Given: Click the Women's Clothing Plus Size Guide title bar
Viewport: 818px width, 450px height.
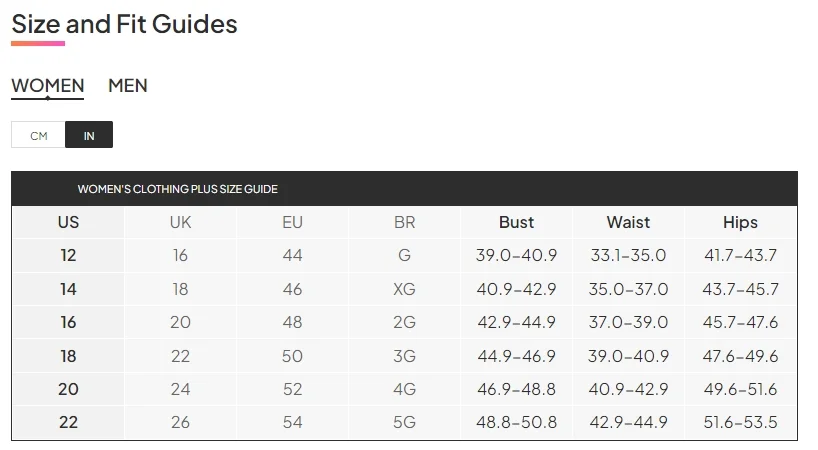Looking at the screenshot, I should (x=178, y=189).
